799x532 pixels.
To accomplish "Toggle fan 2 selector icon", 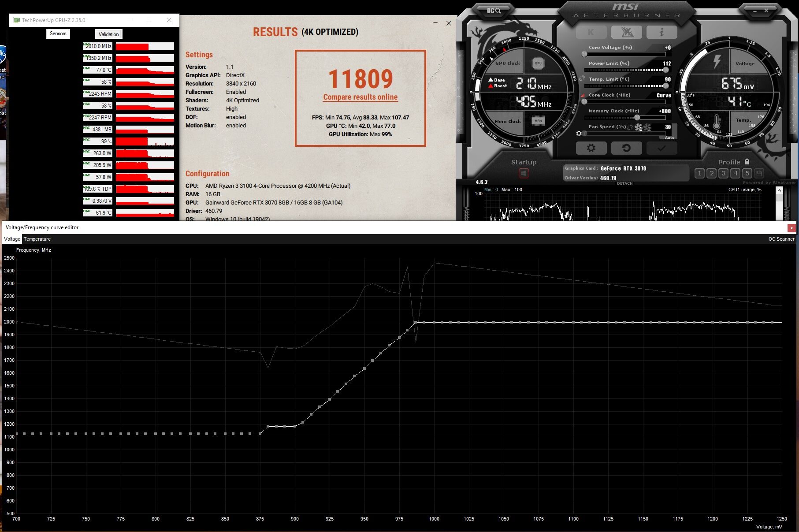I will click(647, 127).
